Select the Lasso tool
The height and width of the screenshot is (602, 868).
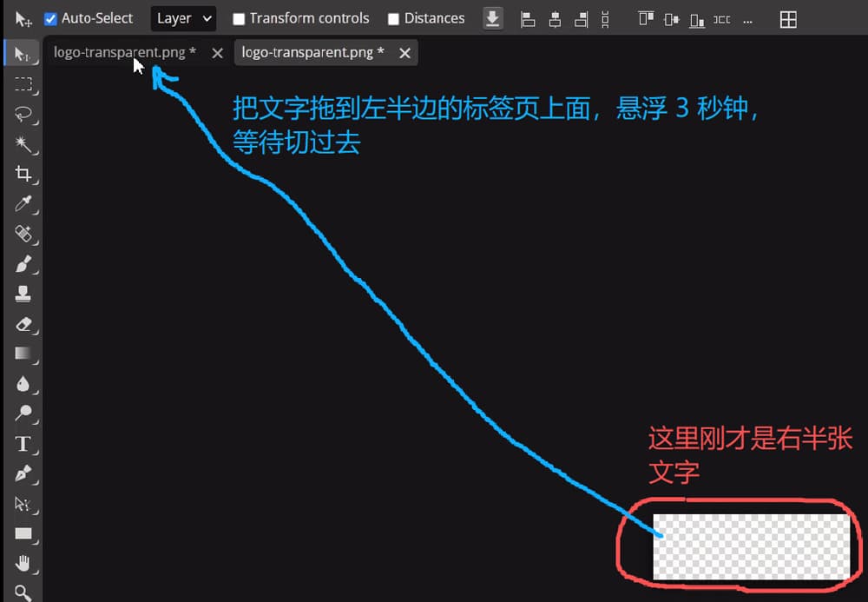pos(23,114)
